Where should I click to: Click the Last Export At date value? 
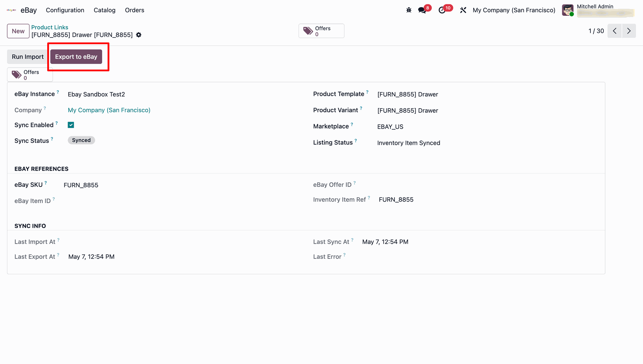[x=91, y=257]
